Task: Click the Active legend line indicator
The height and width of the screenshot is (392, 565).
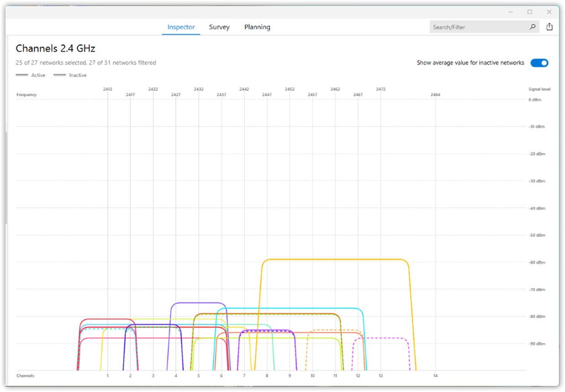Action: coord(22,75)
